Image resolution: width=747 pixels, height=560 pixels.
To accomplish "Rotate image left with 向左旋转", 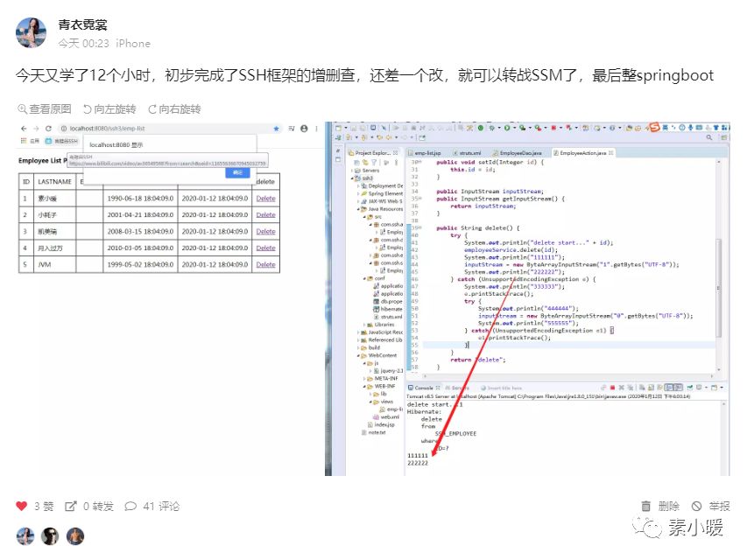I will coord(109,109).
